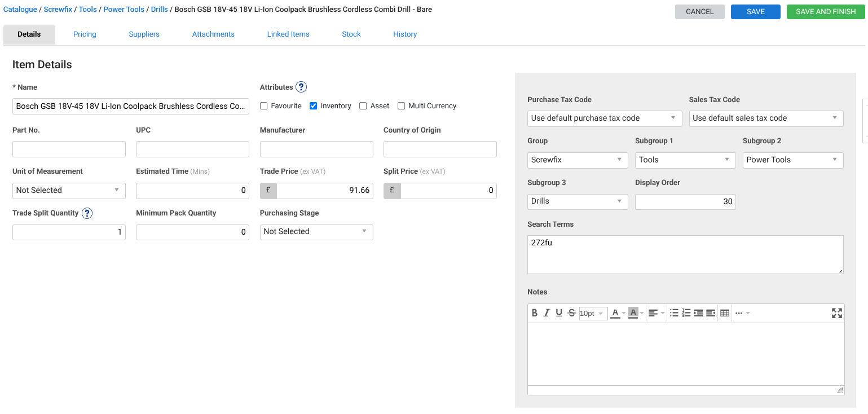This screenshot has height=414, width=868.
Task: Open the Unit of Measurement dropdown
Action: pos(69,191)
